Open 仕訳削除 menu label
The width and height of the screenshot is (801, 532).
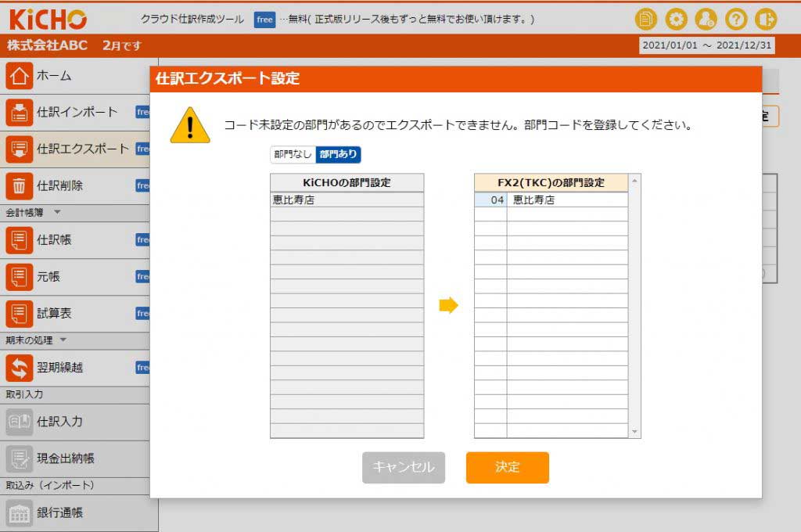click(x=59, y=186)
